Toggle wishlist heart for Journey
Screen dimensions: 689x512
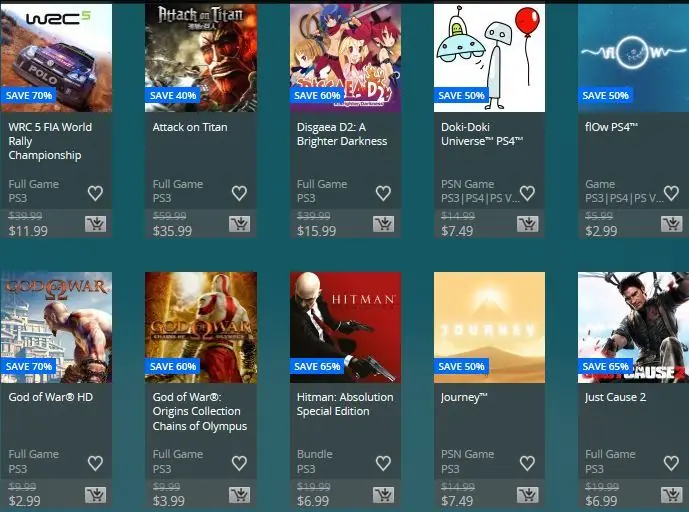(x=527, y=463)
